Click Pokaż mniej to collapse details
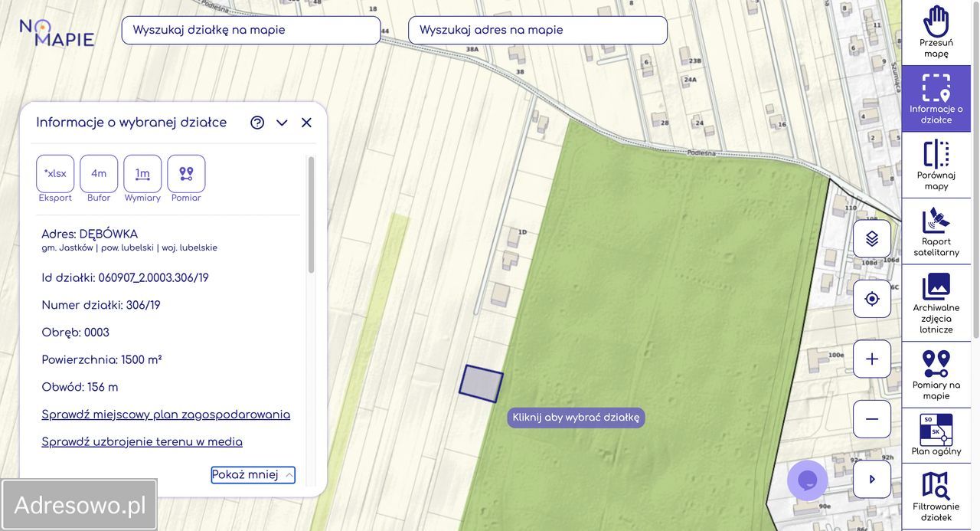 [253, 475]
